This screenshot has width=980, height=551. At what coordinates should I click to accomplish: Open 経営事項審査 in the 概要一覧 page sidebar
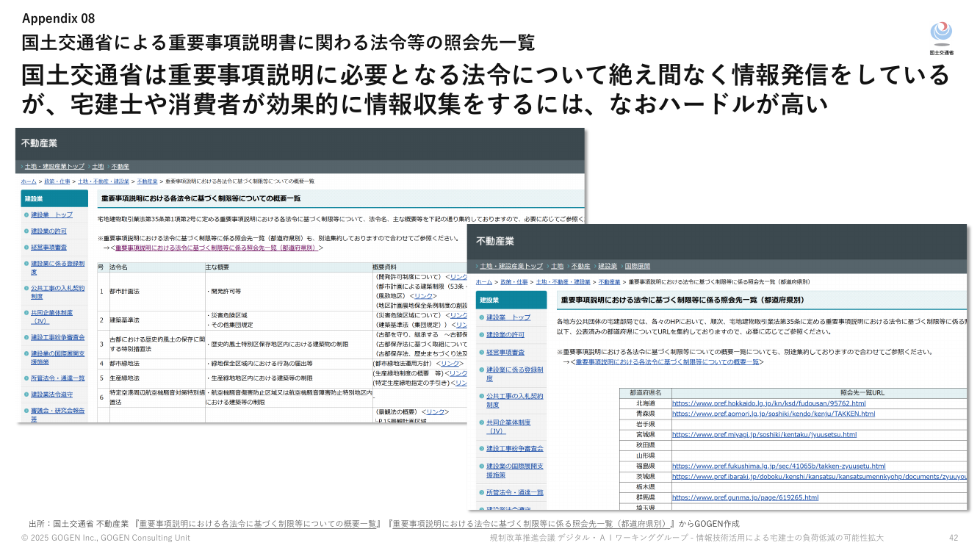click(x=48, y=248)
